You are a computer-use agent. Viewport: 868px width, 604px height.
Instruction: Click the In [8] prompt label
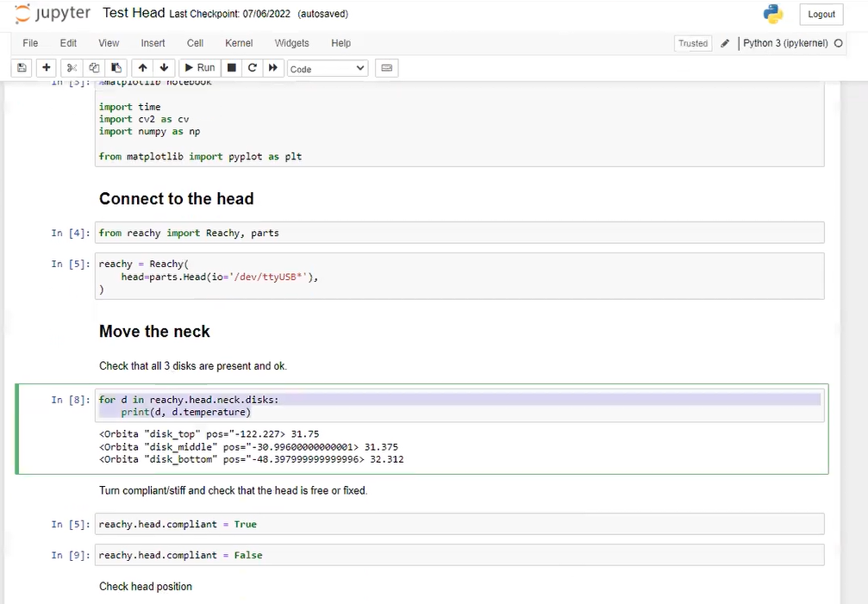(71, 399)
